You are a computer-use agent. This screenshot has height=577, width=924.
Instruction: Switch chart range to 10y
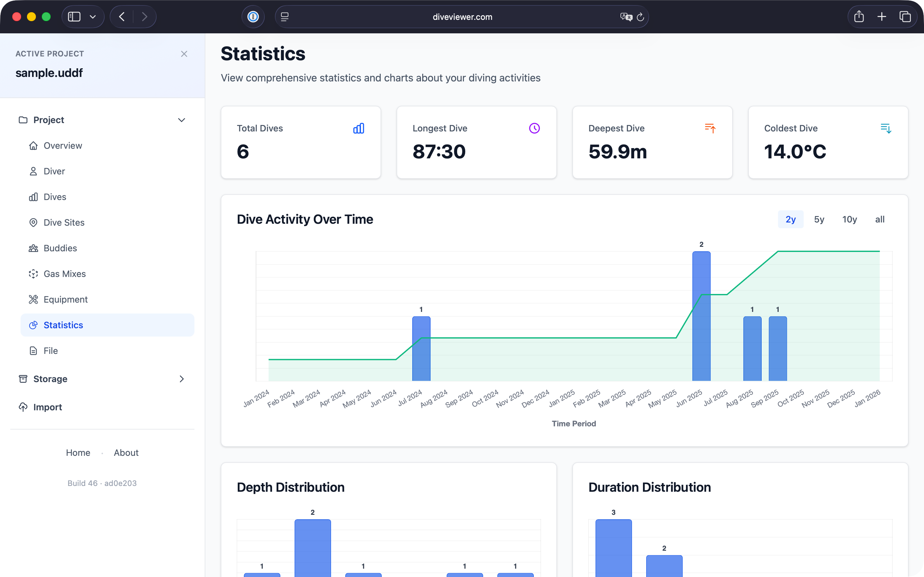pyautogui.click(x=850, y=220)
